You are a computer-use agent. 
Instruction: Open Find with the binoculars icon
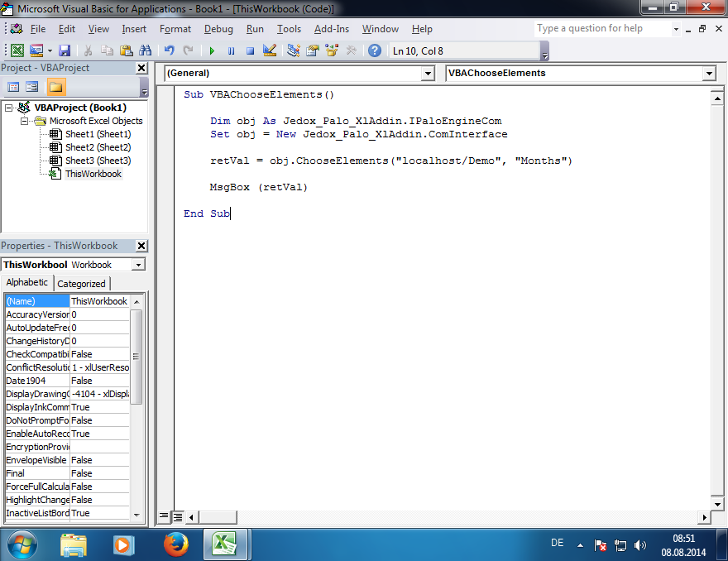click(x=146, y=50)
